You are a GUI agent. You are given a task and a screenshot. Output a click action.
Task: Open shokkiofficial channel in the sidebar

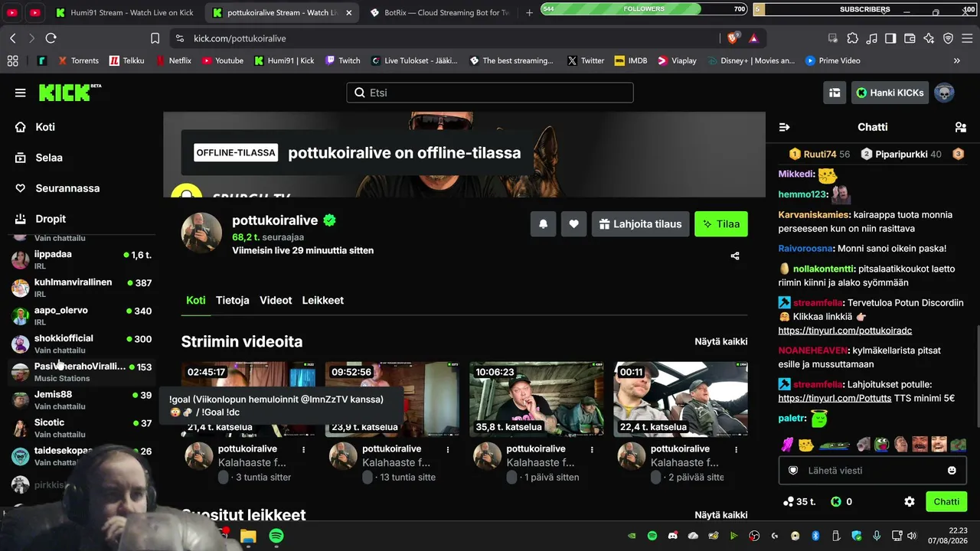(x=81, y=344)
